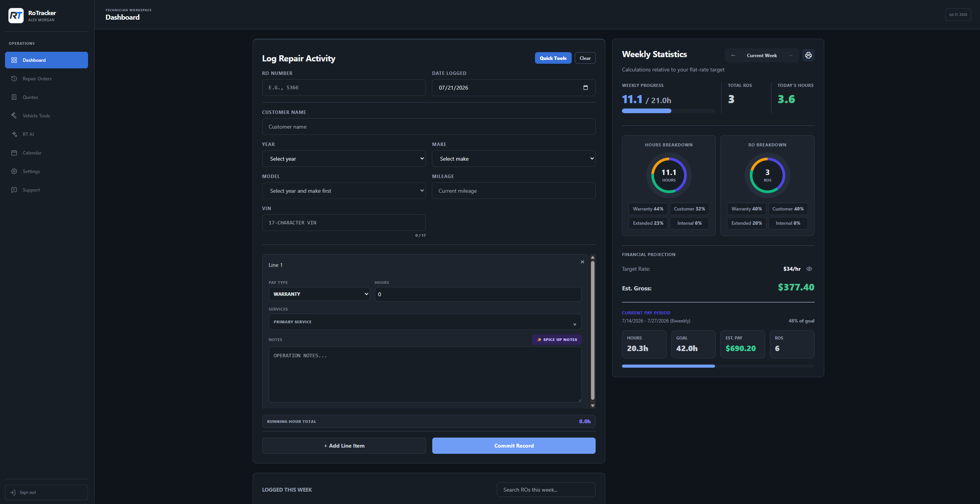
Task: Open the Model dropdown
Action: tap(344, 191)
